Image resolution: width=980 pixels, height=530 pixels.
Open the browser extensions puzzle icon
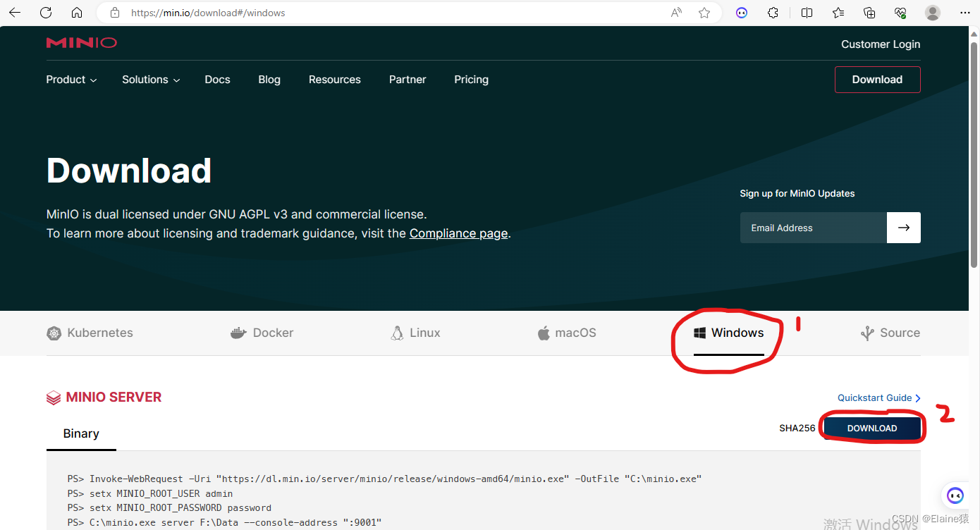(x=773, y=13)
